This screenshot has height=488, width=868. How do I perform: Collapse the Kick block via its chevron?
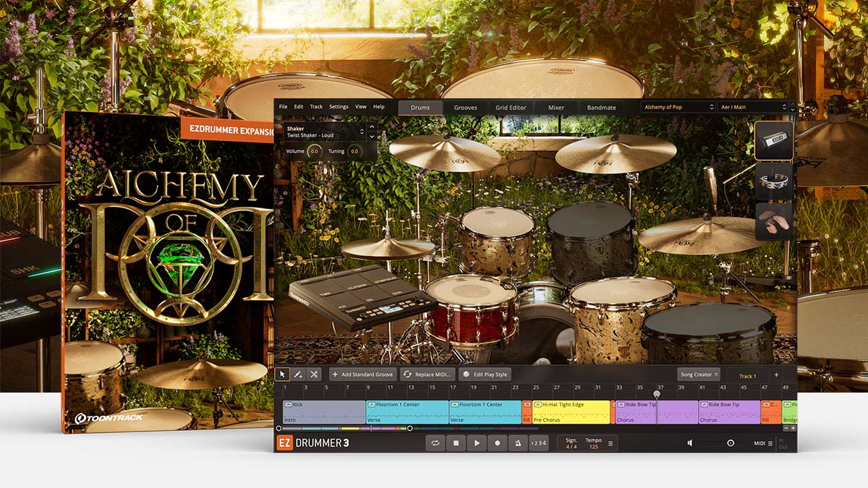(x=288, y=405)
